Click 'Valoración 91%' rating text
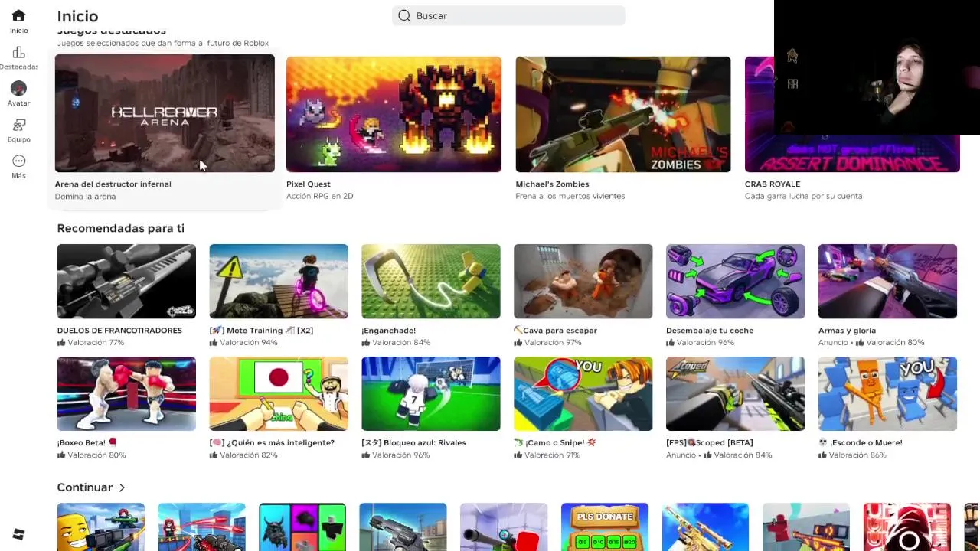The width and height of the screenshot is (980, 551). (x=553, y=455)
